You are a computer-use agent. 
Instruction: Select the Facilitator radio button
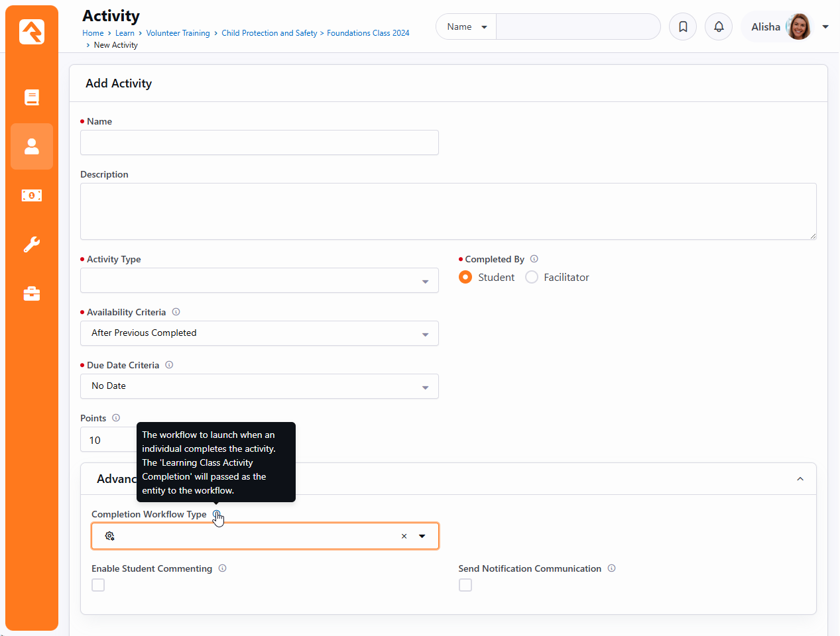(x=532, y=278)
